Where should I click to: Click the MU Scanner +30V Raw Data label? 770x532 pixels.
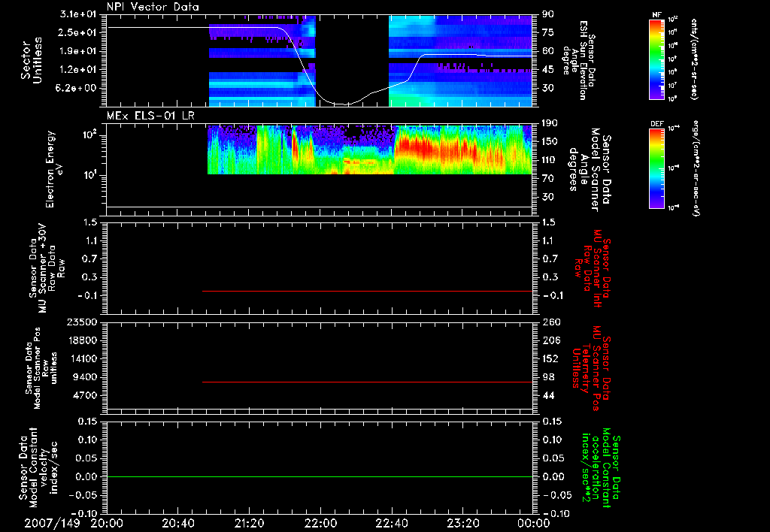point(47,268)
